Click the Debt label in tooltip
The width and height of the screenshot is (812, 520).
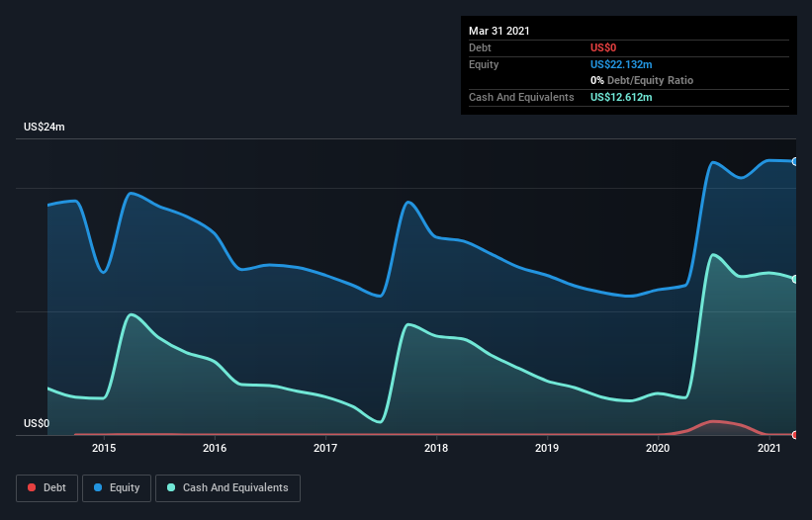[x=480, y=47]
